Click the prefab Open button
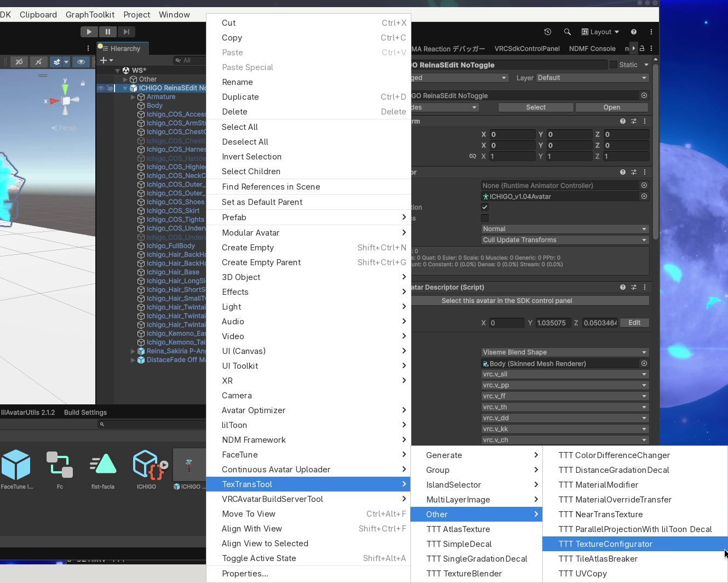 [x=612, y=107]
